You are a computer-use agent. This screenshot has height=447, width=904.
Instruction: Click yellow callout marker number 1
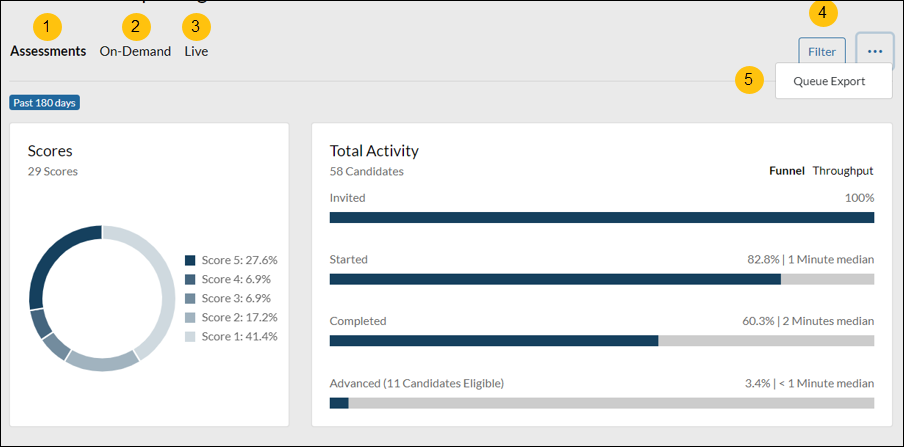click(48, 25)
